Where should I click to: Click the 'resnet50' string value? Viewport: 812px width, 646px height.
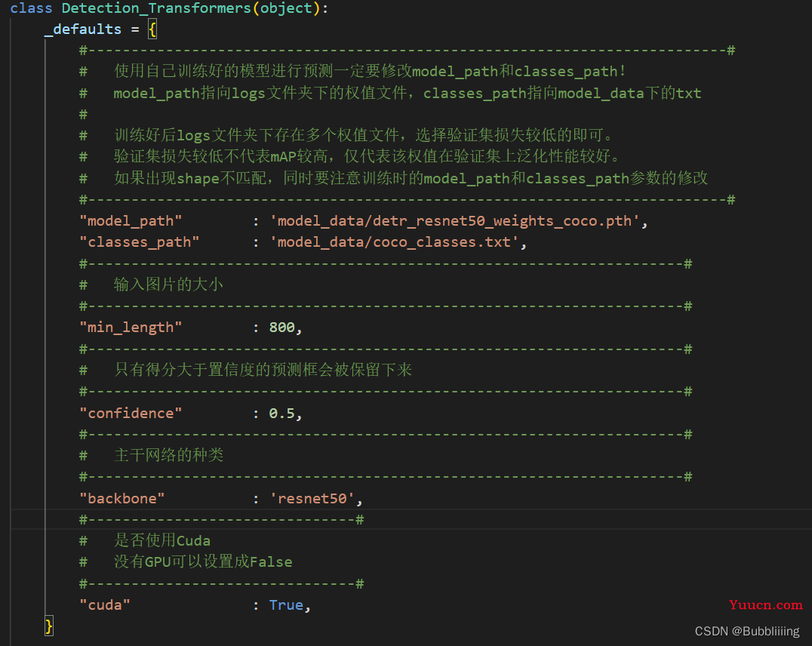312,499
